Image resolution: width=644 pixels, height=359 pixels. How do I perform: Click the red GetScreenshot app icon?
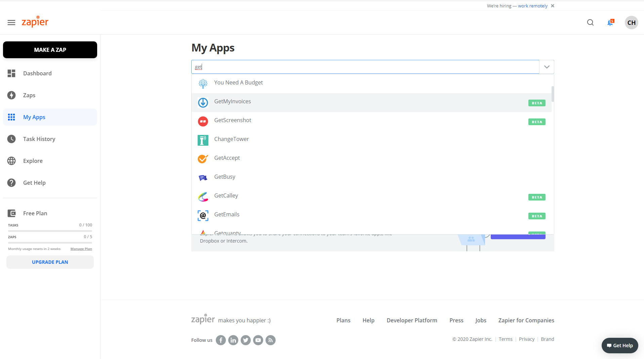203,121
